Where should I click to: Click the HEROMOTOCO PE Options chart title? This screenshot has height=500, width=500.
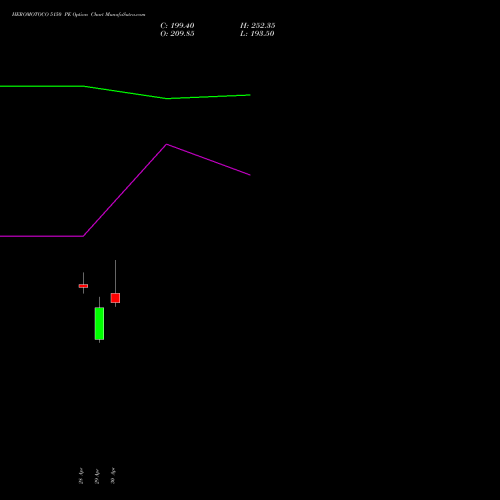(78, 14)
